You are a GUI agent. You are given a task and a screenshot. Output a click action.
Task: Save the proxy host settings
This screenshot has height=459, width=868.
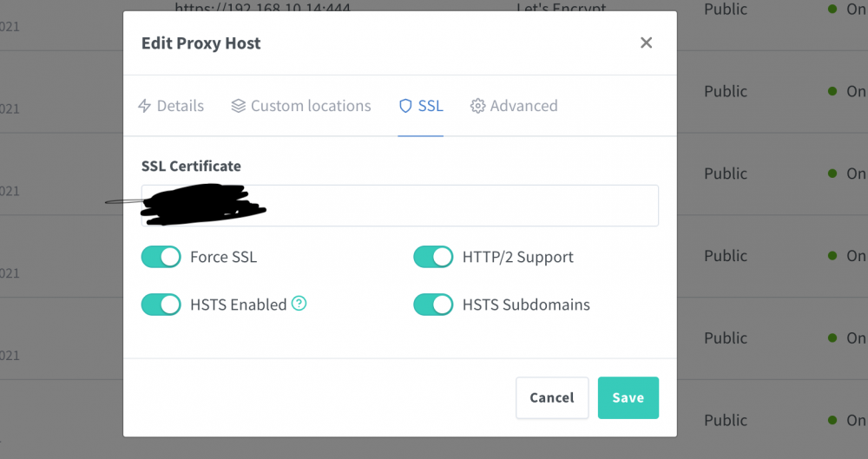[x=628, y=397]
